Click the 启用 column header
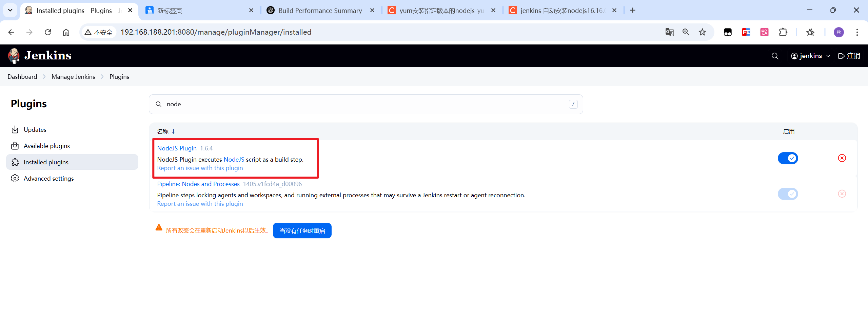Screen dimensions: 868x310 pos(789,132)
